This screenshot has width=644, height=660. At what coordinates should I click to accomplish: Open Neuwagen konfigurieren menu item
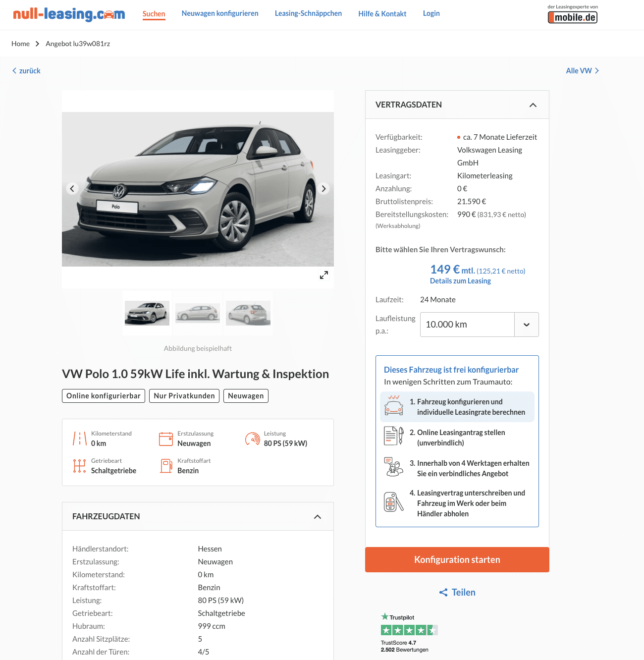coord(220,13)
